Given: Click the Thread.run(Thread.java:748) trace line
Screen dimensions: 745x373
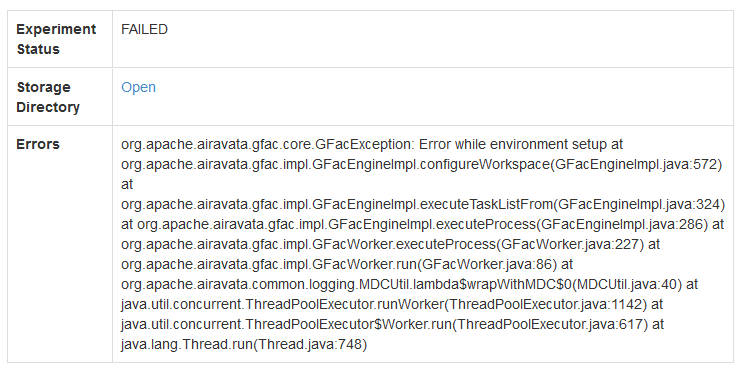Looking at the screenshot, I should [244, 344].
